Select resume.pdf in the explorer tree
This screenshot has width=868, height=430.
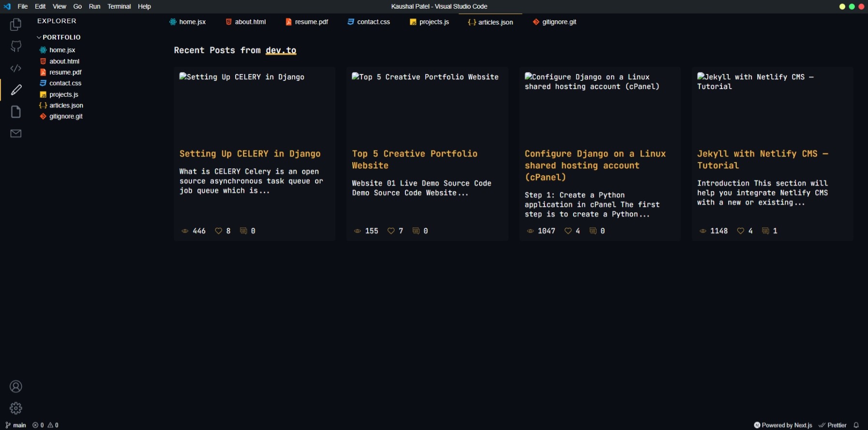(65, 72)
